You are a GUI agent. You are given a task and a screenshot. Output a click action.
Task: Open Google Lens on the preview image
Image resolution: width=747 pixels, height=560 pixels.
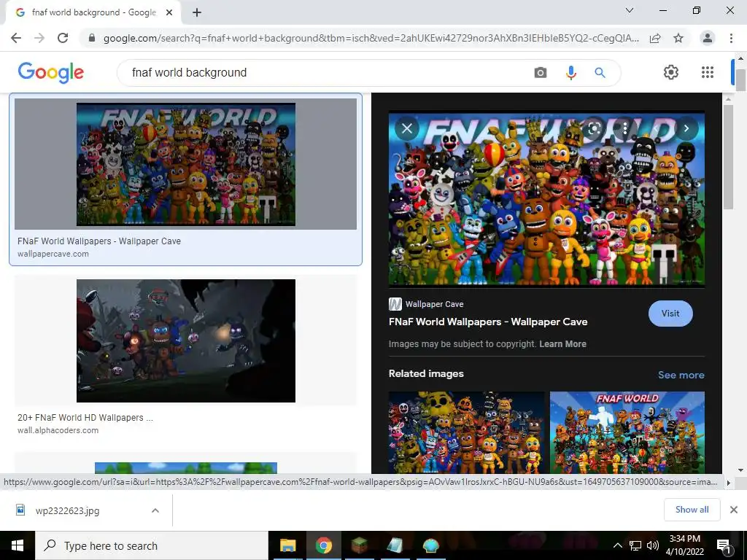594,128
